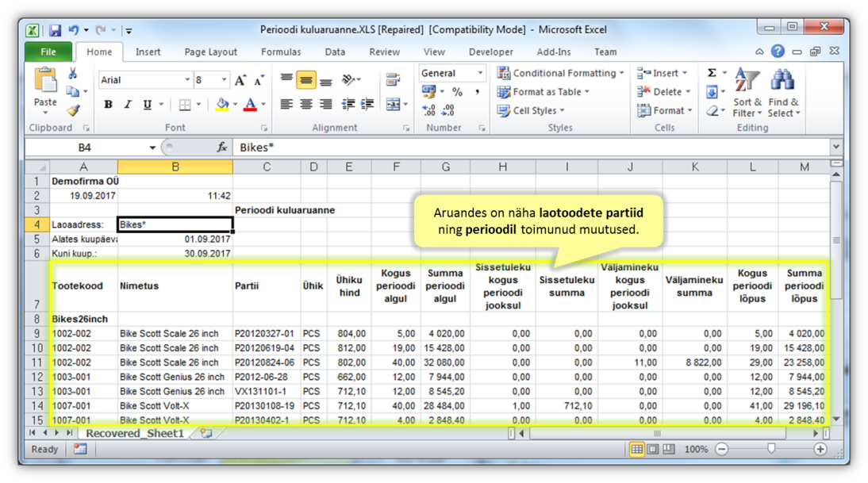The height and width of the screenshot is (483, 868).
Task: Click the Zoom Out minus button
Action: (x=722, y=449)
